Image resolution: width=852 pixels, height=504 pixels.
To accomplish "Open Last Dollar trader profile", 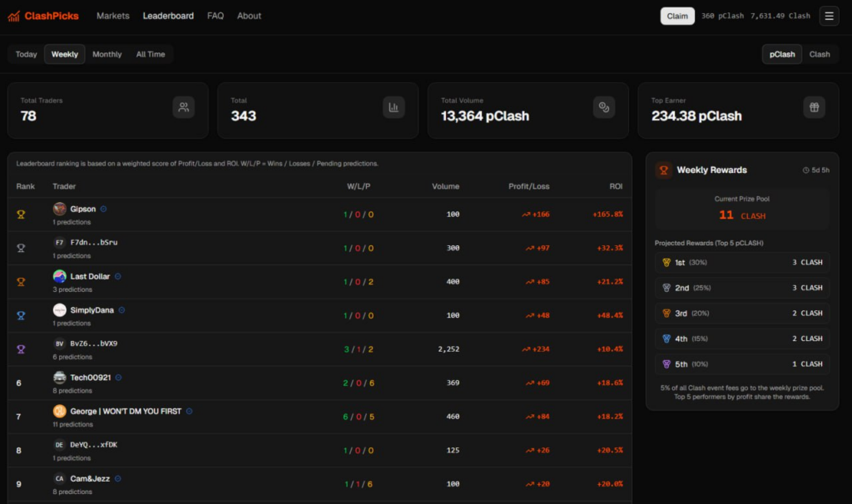I will pos(91,276).
